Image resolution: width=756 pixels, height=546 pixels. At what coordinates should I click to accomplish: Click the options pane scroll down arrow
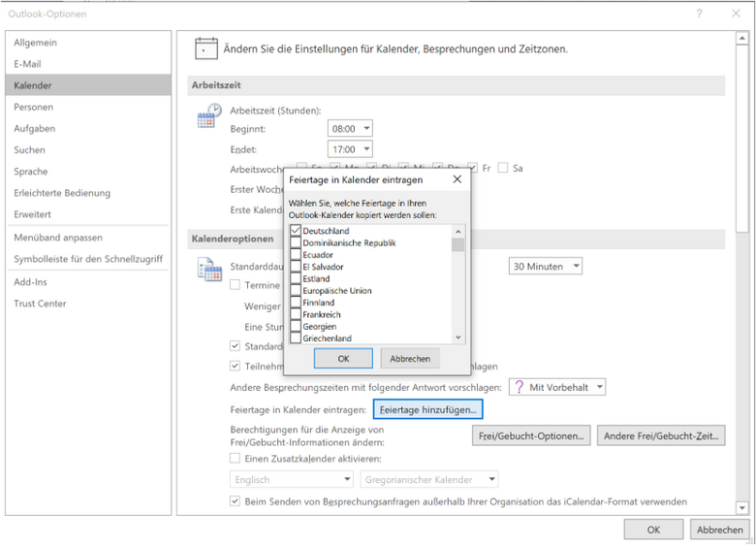pos(741,507)
